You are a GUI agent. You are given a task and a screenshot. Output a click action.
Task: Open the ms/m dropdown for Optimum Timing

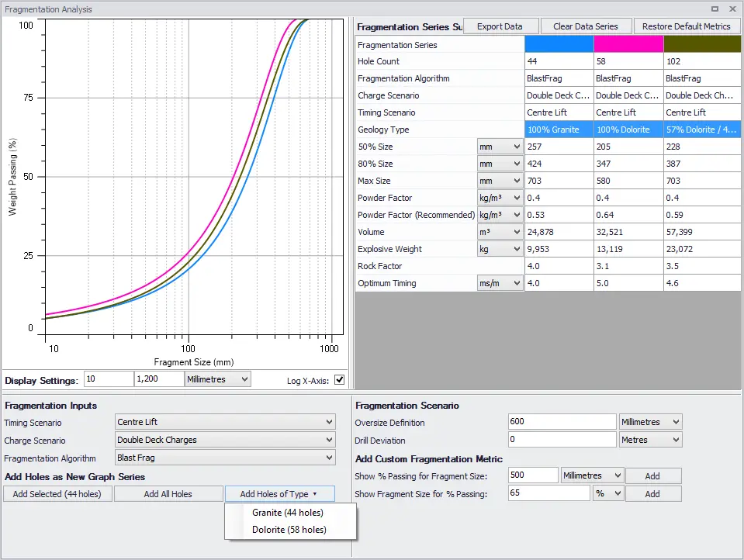pyautogui.click(x=500, y=283)
